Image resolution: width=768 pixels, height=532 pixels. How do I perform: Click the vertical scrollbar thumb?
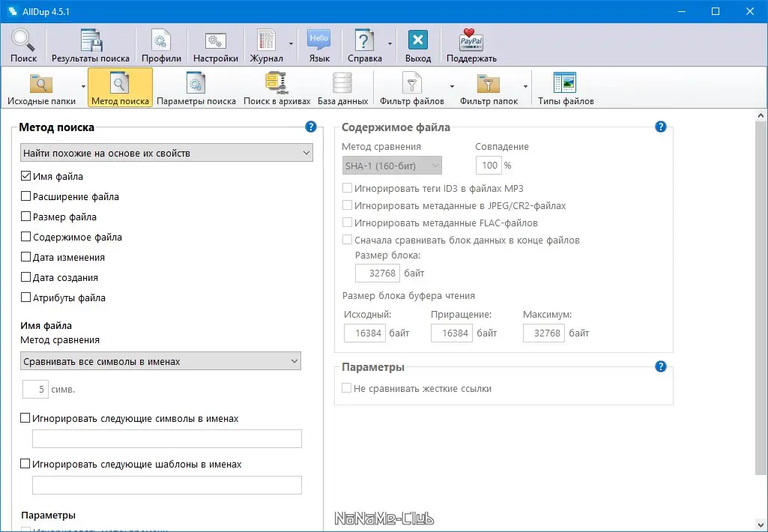point(761,299)
